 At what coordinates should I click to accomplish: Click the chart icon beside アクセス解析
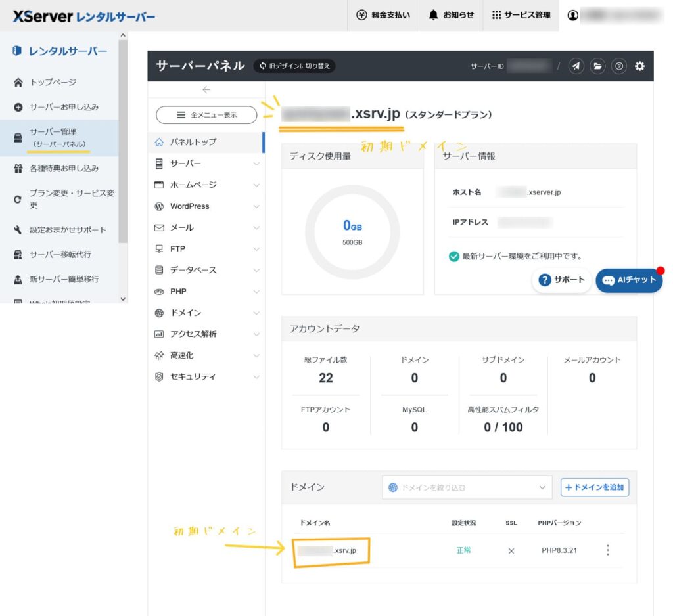pyautogui.click(x=159, y=334)
